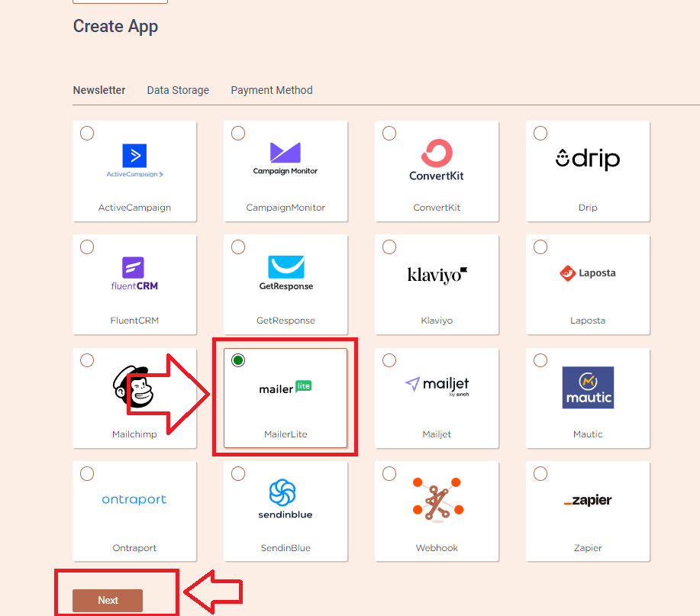Select the ActiveCampaign radio button
This screenshot has height=616, width=700.
coord(87,133)
